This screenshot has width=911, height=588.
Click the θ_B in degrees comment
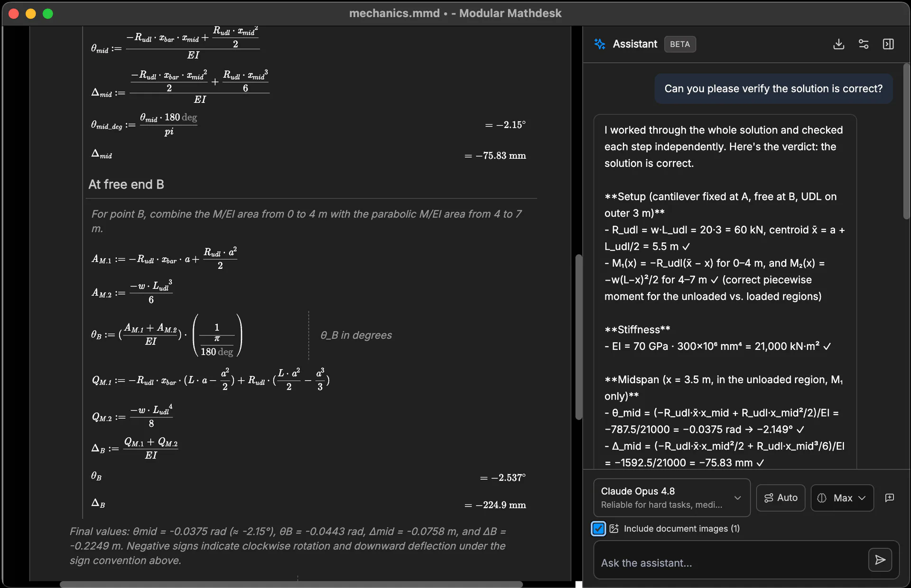pyautogui.click(x=356, y=335)
